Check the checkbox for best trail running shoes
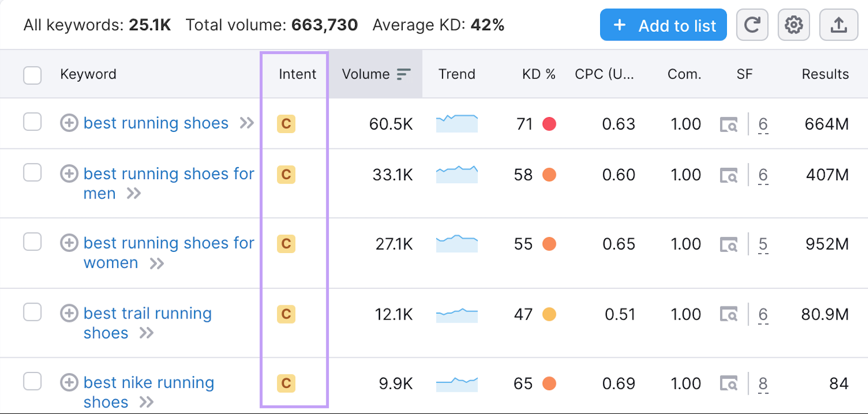This screenshot has width=868, height=414. [32, 312]
